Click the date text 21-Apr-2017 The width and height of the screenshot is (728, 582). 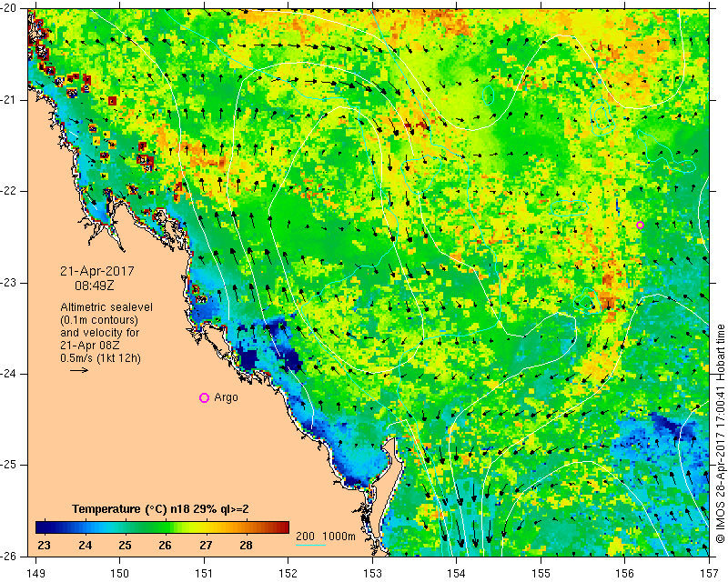[x=97, y=271]
